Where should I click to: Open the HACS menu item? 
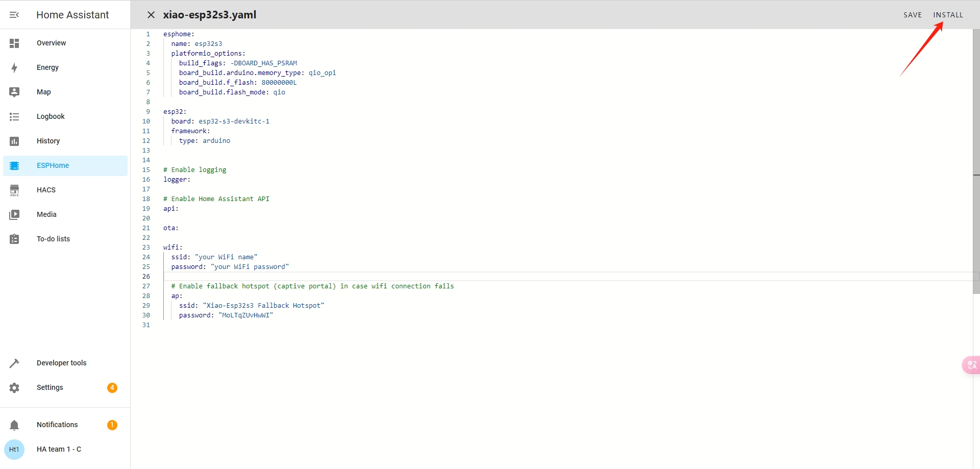coord(65,190)
